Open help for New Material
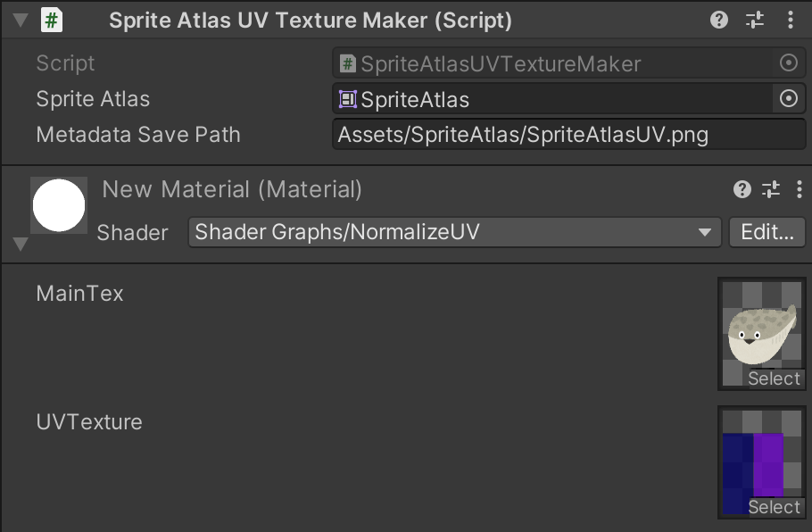The height and width of the screenshot is (532, 812). (742, 189)
